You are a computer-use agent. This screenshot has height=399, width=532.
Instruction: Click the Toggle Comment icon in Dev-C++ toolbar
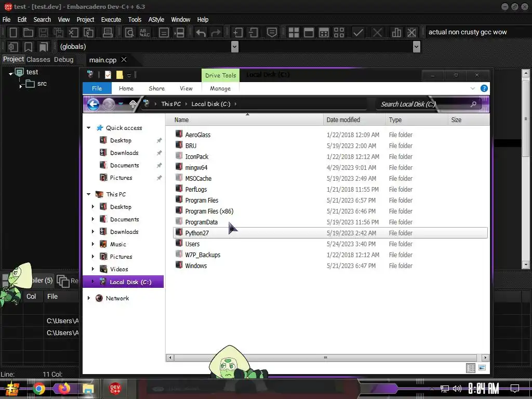(272, 33)
